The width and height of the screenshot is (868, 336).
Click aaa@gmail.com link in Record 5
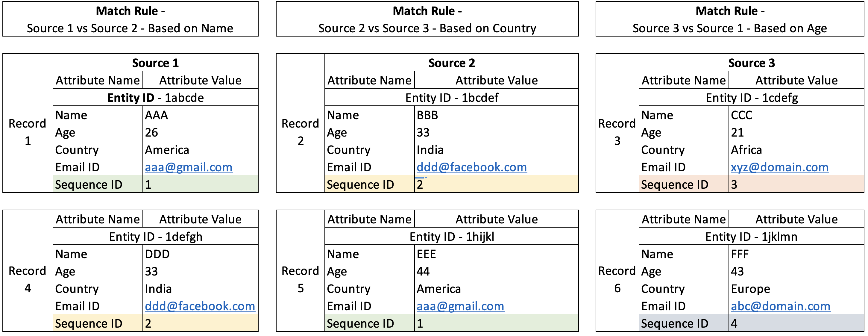coord(460,306)
